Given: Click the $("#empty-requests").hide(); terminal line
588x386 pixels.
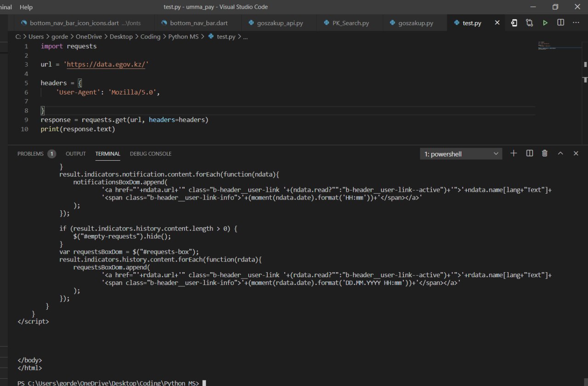Looking at the screenshot, I should point(122,236).
